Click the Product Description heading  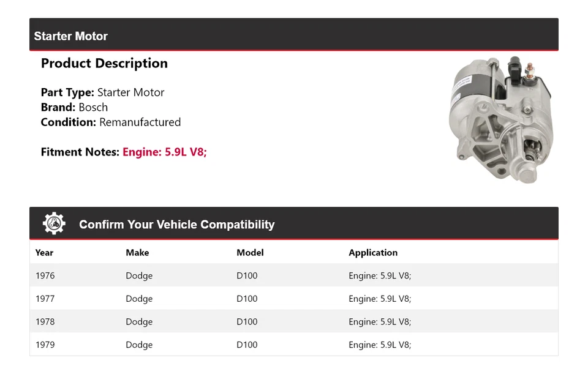(104, 64)
